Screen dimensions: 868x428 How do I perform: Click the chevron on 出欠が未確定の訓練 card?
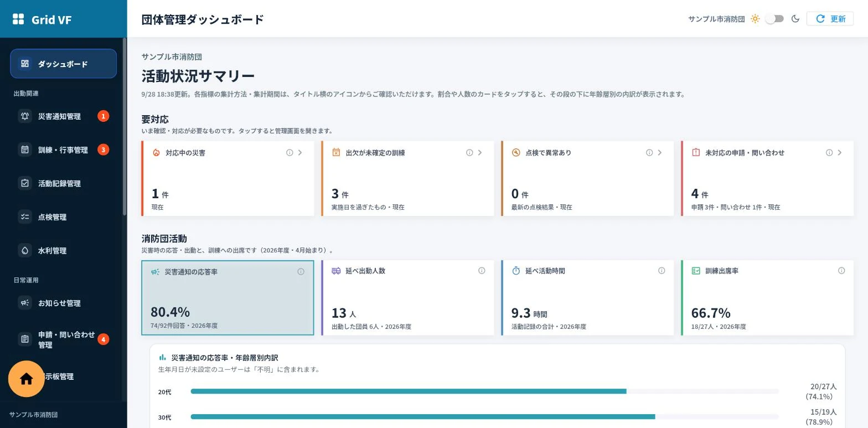[x=480, y=153]
